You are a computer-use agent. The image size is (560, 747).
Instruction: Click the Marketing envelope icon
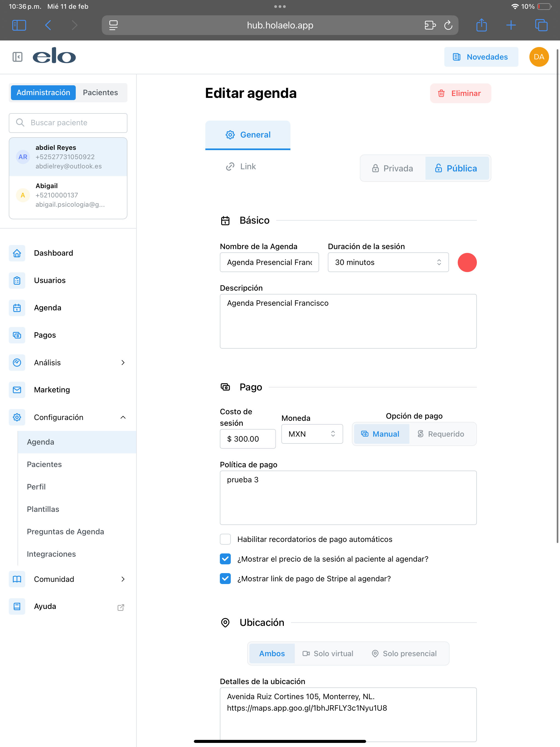[17, 390]
